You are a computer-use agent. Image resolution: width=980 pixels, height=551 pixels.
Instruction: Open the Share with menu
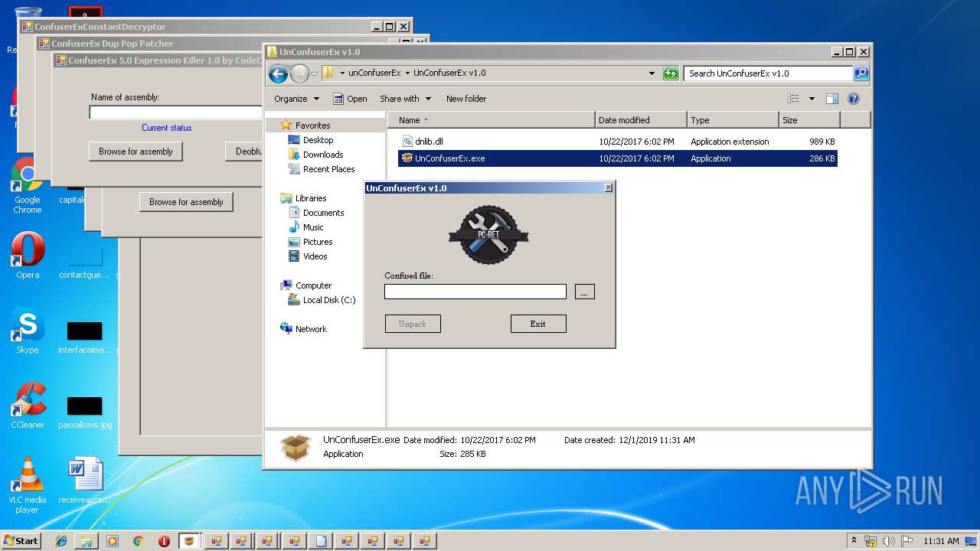[x=406, y=99]
